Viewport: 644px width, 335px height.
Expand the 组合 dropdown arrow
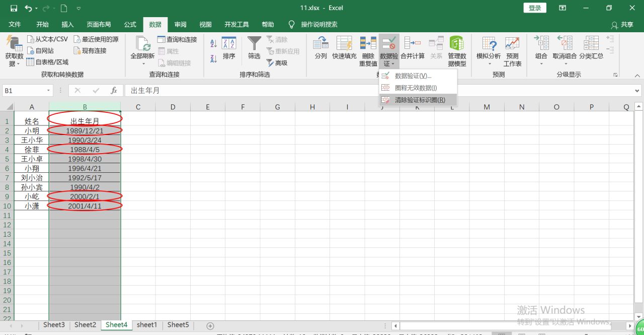tap(541, 64)
